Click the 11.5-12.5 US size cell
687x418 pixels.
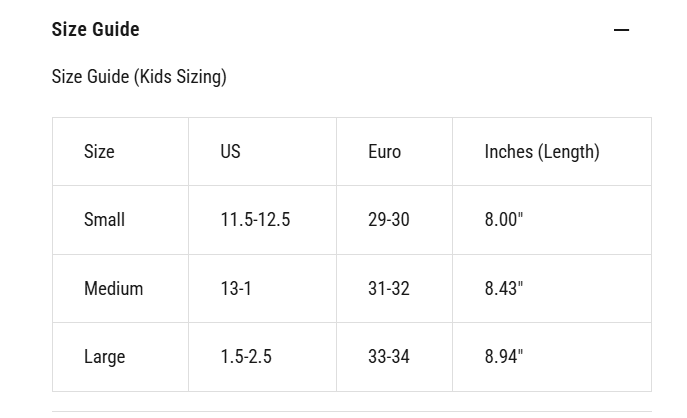point(255,220)
